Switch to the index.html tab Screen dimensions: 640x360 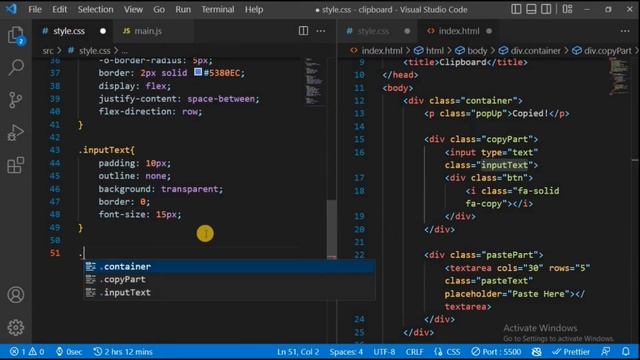click(459, 31)
